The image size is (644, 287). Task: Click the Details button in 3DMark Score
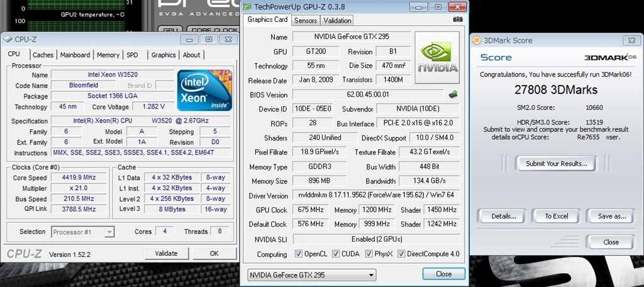503,216
